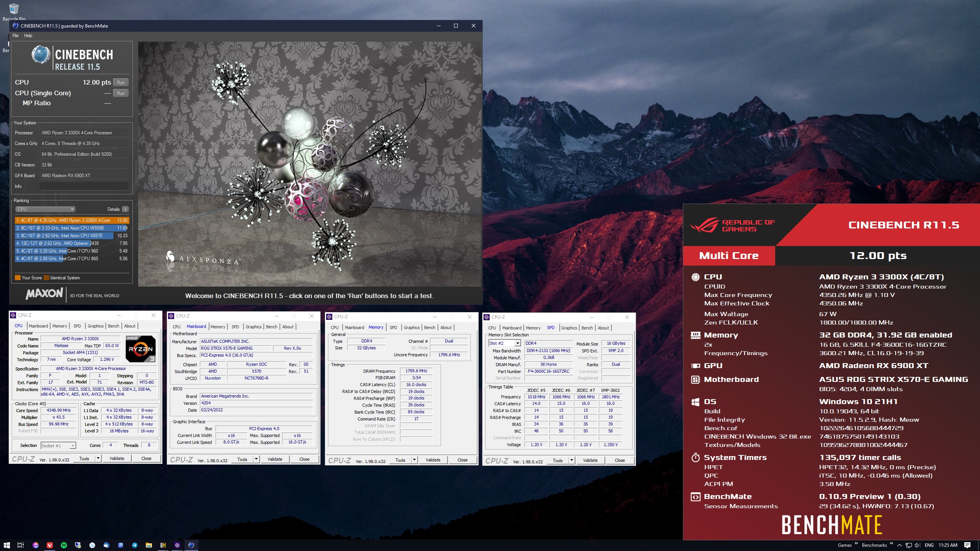
Task: Click the Info input field in Your System
Action: click(x=84, y=186)
